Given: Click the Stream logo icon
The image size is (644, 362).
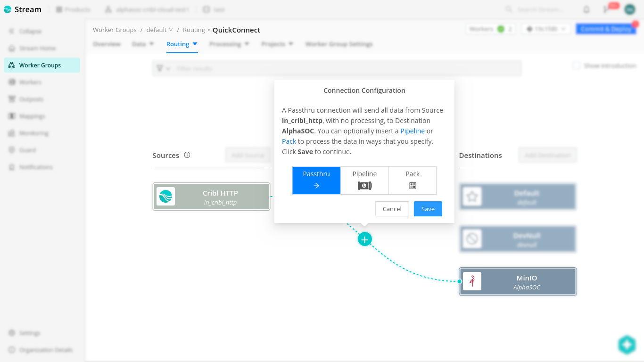Looking at the screenshot, I should click(7, 9).
